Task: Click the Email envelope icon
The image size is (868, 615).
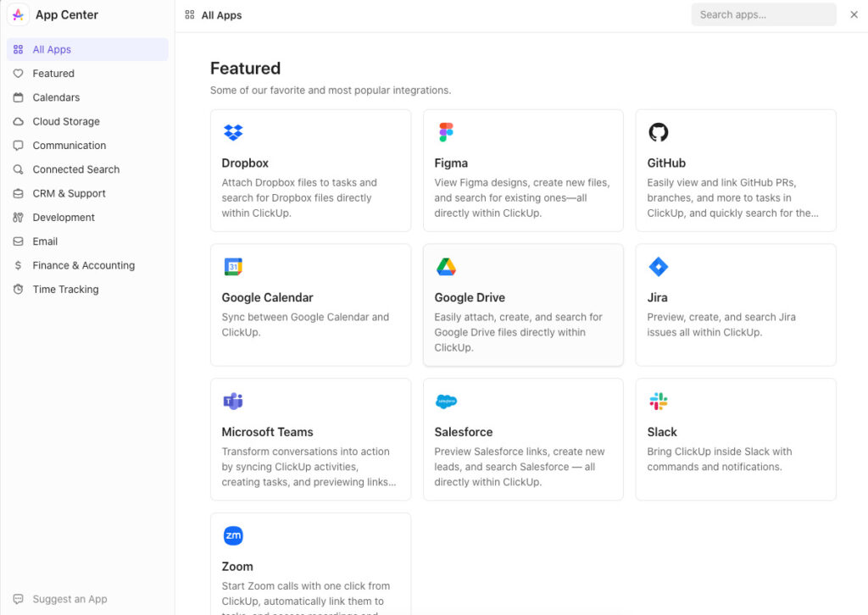Action: click(19, 241)
